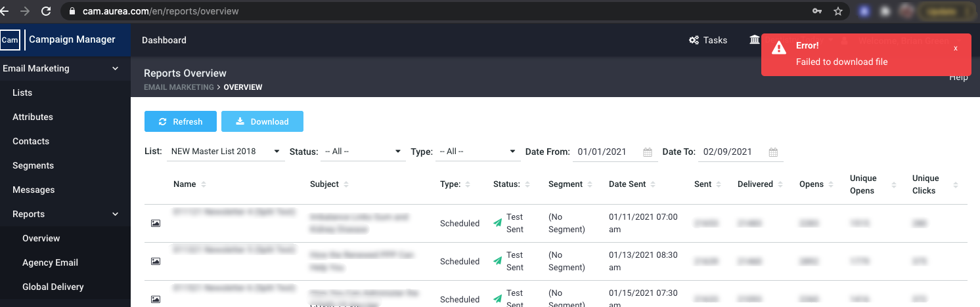The image size is (980, 307).
Task: Sort by the Subject column
Action: [x=329, y=184]
